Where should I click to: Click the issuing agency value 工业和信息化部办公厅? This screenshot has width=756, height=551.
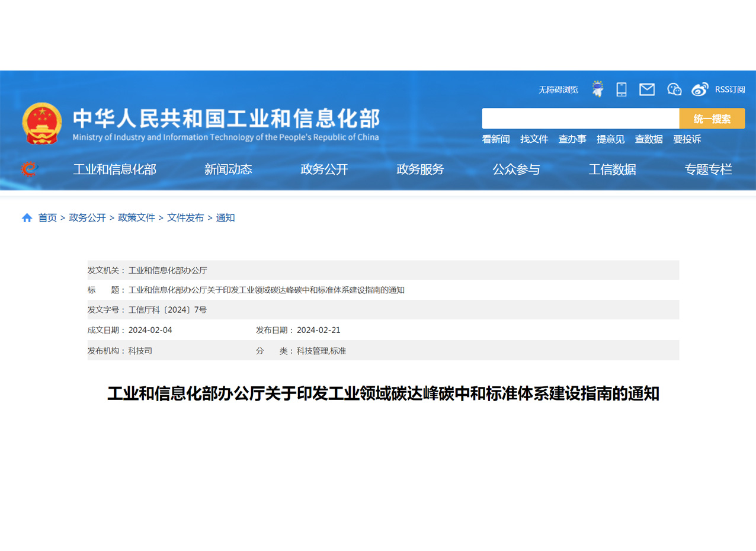pos(168,270)
